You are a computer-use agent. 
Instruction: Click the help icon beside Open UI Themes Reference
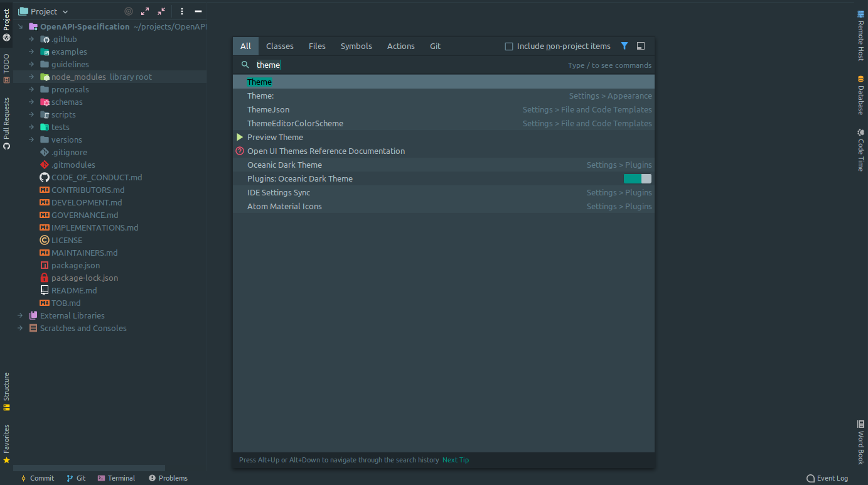click(240, 151)
